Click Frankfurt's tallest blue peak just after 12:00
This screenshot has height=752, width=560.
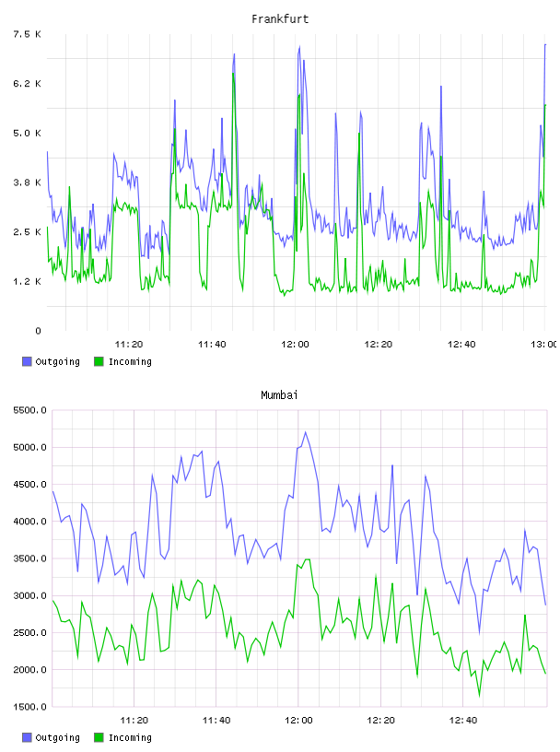299,47
